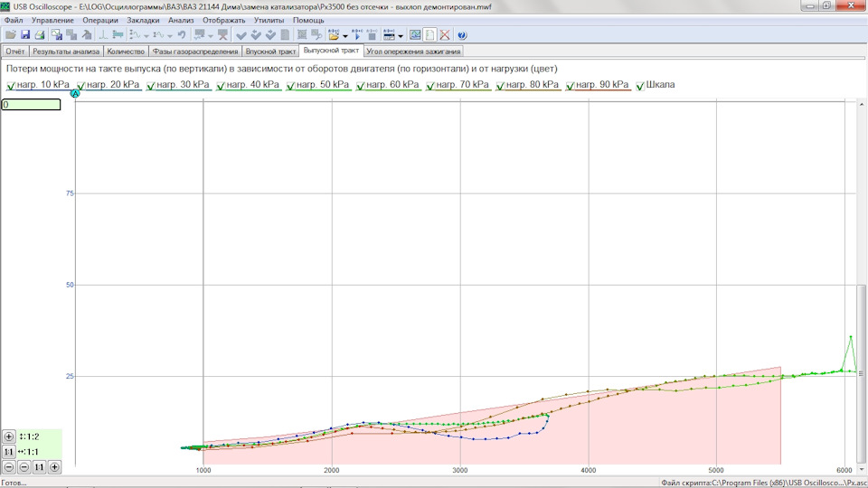Click the save floppy disk icon
Image resolution: width=868 pixels, height=488 pixels.
coord(24,35)
